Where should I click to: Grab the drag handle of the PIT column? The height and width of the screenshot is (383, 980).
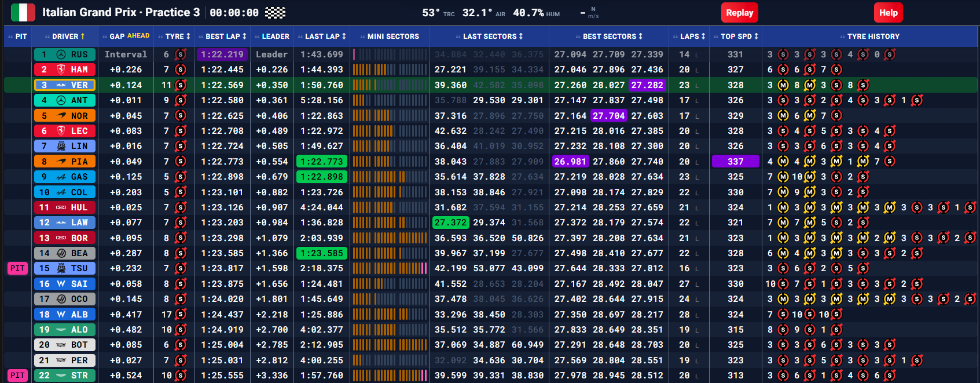(x=10, y=37)
